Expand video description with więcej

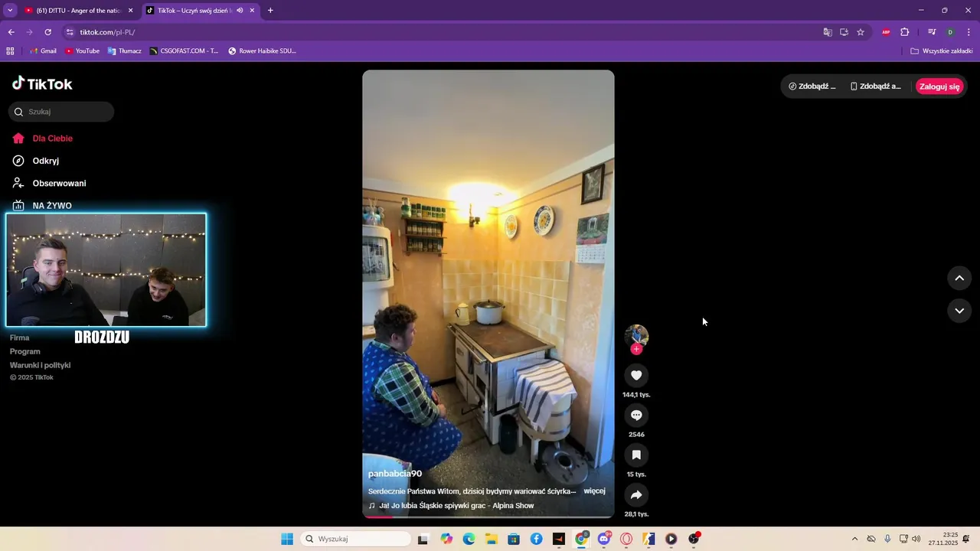(594, 491)
